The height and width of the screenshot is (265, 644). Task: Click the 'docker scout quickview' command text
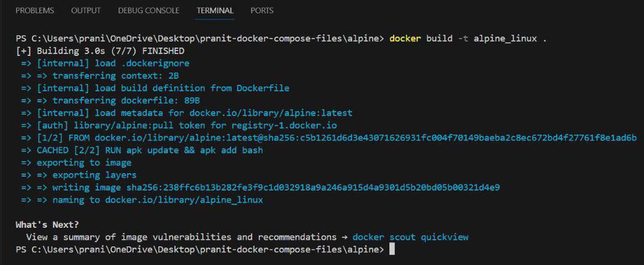410,237
